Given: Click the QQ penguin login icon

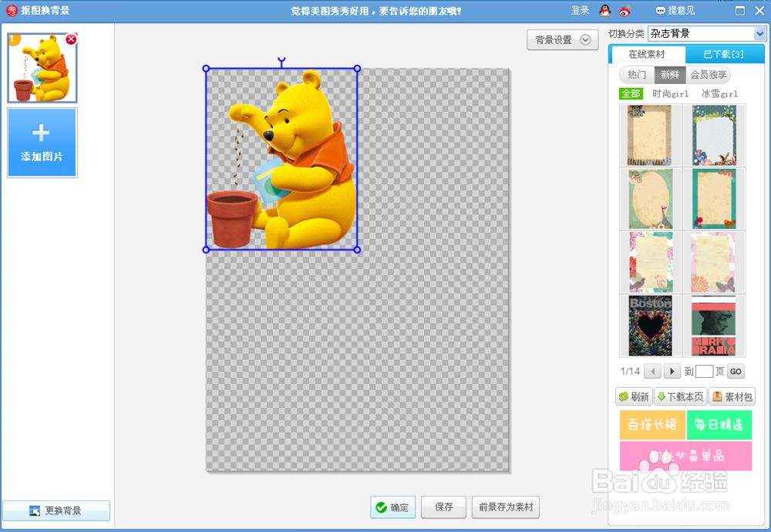Looking at the screenshot, I should pos(604,10).
